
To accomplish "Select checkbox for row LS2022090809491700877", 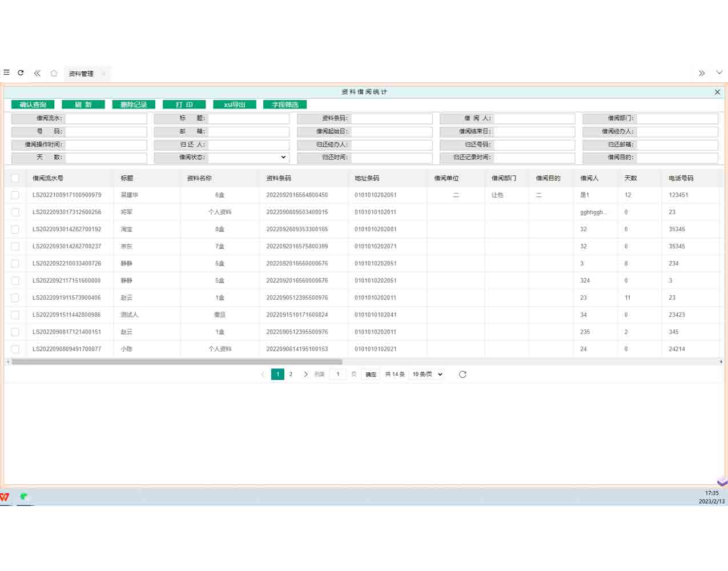I will click(15, 349).
